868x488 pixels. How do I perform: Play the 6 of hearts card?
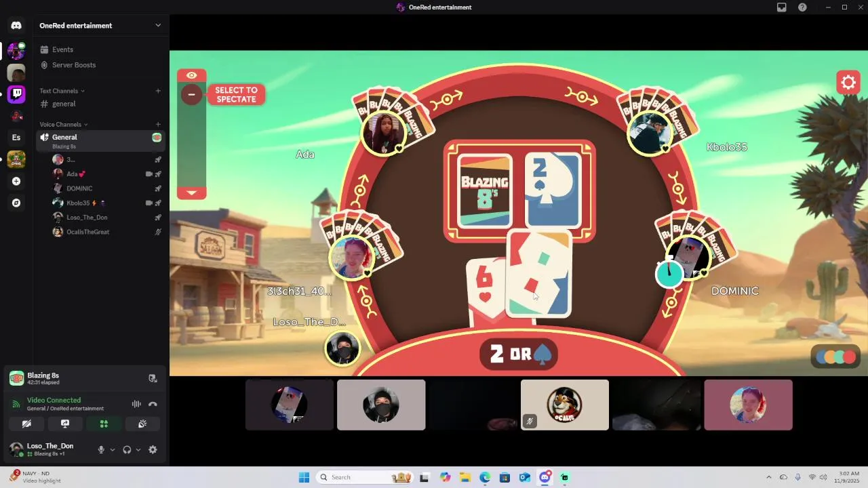(x=486, y=291)
